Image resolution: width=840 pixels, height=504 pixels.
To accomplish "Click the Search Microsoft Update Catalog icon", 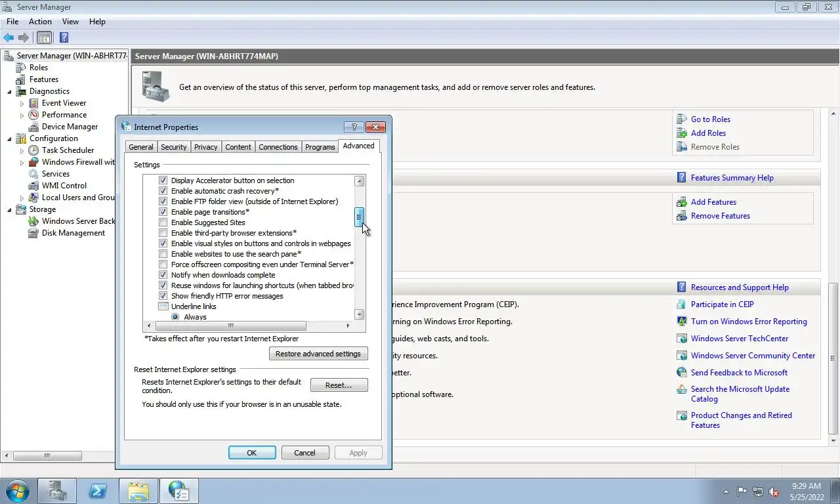I will [x=681, y=389].
